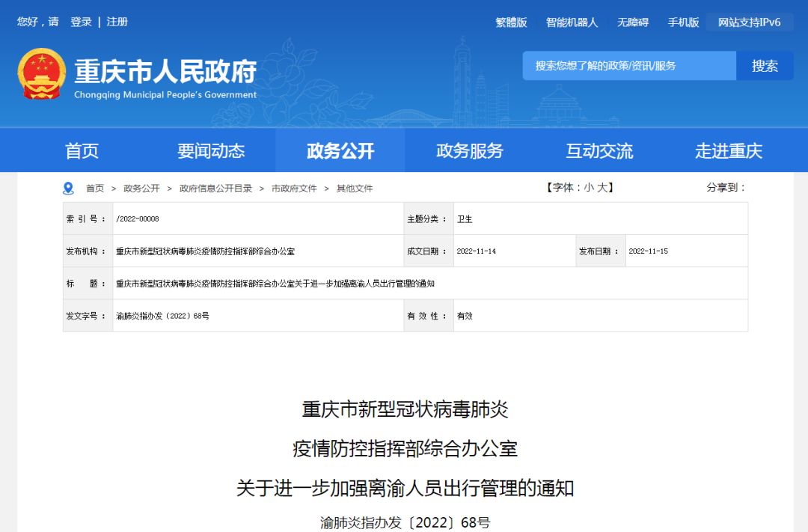The width and height of the screenshot is (808, 532).
Task: Open the 智能机器人 assistant
Action: point(571,22)
